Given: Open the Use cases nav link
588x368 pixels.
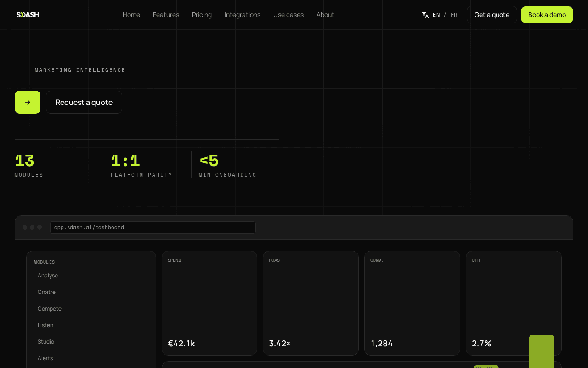Looking at the screenshot, I should (x=288, y=15).
